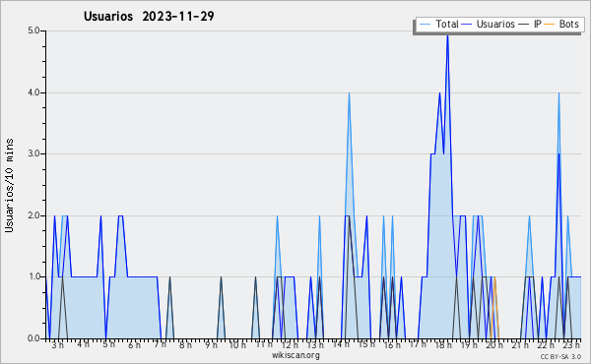The image size is (591, 364).
Task: Click the '9 h' x-axis label
Action: coord(211,344)
